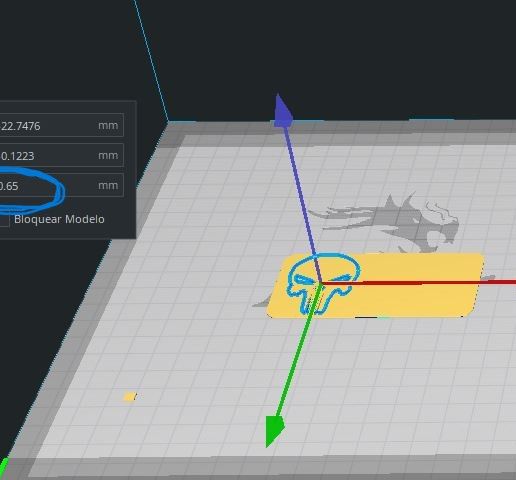516x480 pixels.
Task: Click the red X-axis move line
Action: click(x=418, y=283)
